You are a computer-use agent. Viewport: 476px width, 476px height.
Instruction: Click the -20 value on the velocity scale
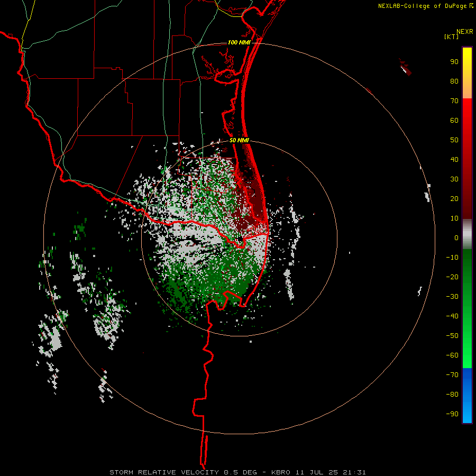[452, 277]
